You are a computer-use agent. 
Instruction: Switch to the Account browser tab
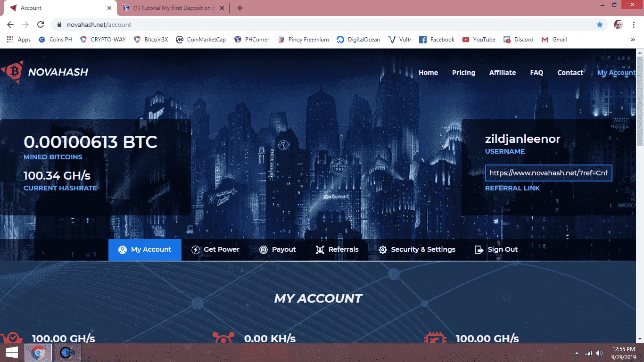[60, 8]
